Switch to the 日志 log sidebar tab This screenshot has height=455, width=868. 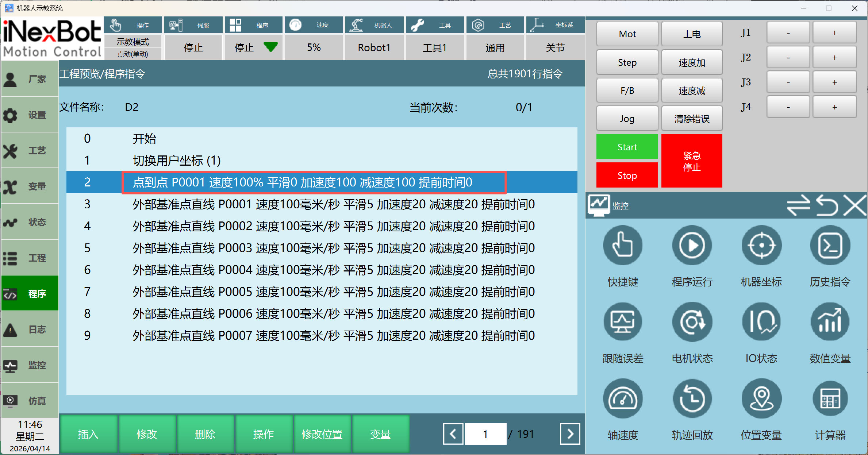(x=30, y=329)
